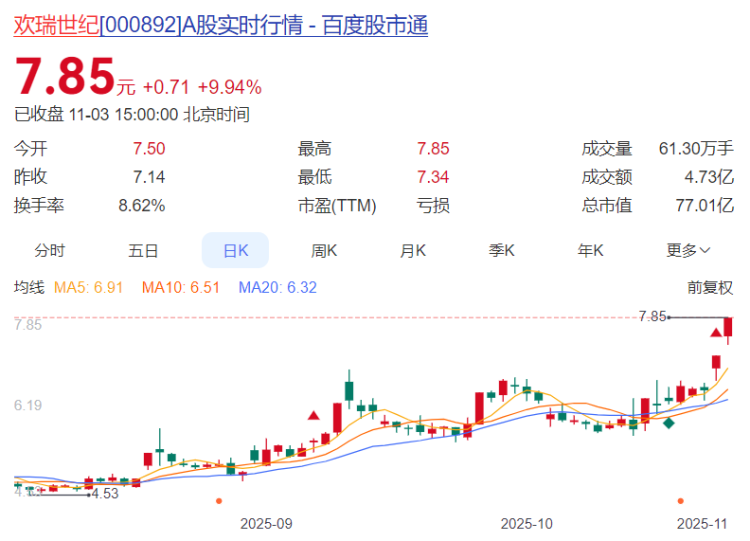750x541 pixels.
Task: Switch to the 年K chart tab
Action: [590, 250]
